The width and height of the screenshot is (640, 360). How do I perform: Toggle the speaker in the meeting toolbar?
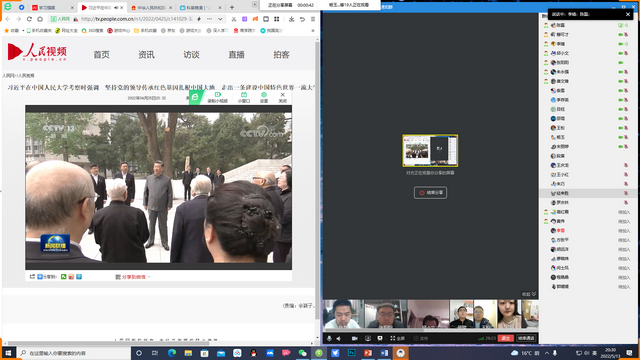(339, 338)
